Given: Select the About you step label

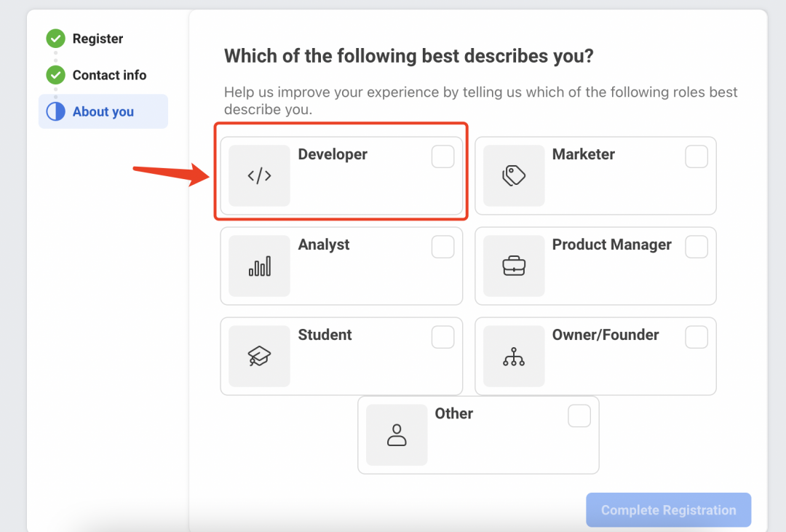Looking at the screenshot, I should [103, 111].
